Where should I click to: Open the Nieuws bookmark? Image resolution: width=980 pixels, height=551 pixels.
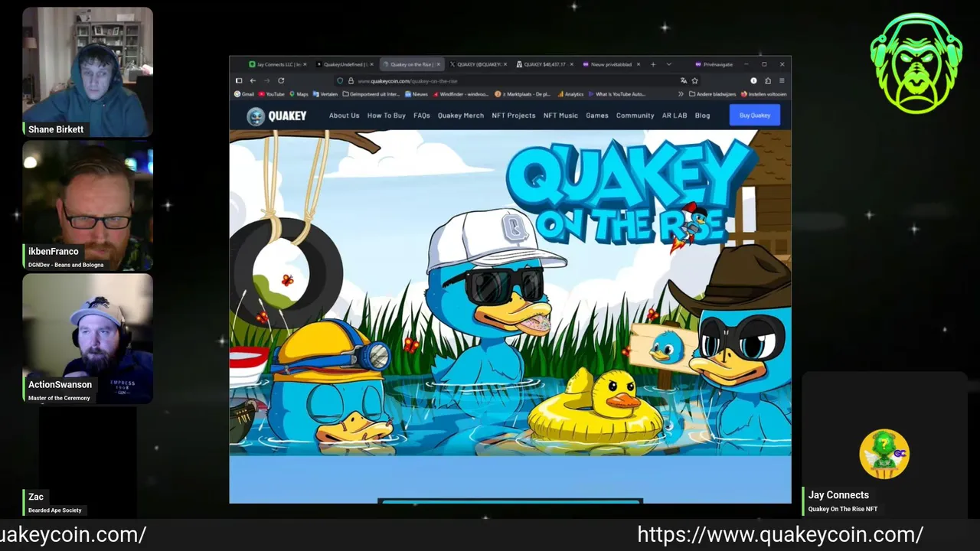[416, 94]
